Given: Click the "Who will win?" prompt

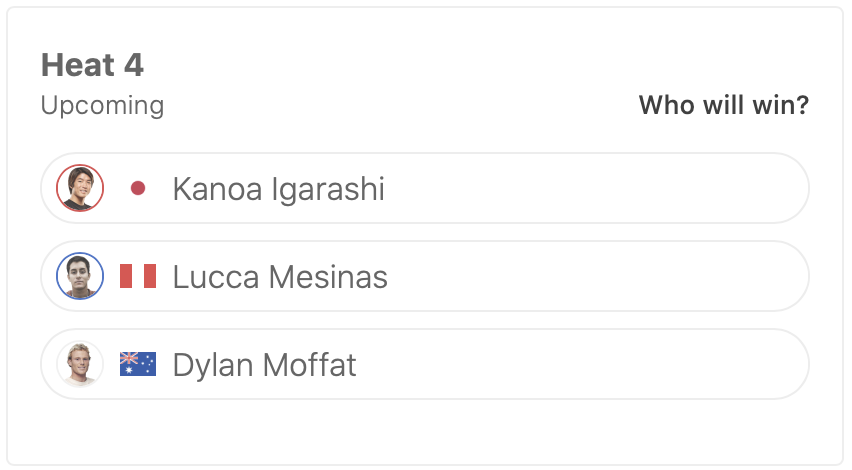Looking at the screenshot, I should (723, 105).
